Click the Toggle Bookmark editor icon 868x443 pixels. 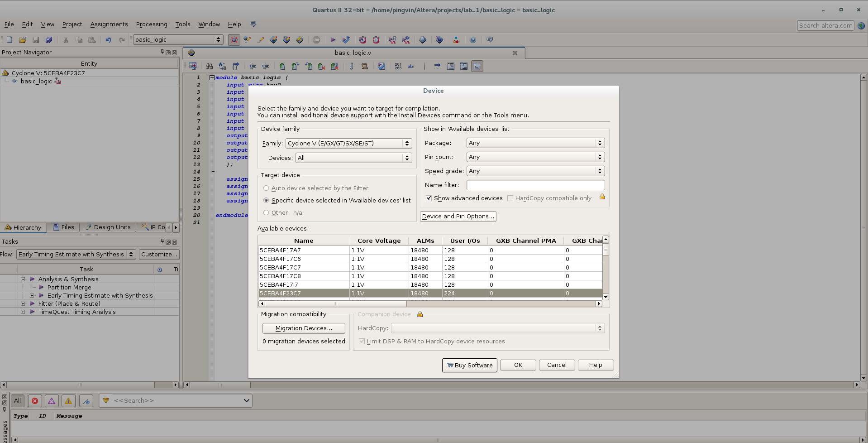(x=282, y=66)
